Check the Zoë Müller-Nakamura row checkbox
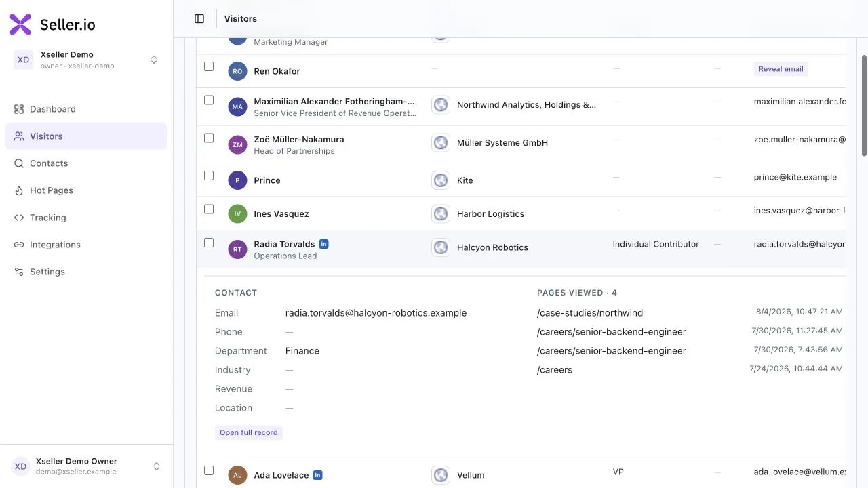 (209, 138)
